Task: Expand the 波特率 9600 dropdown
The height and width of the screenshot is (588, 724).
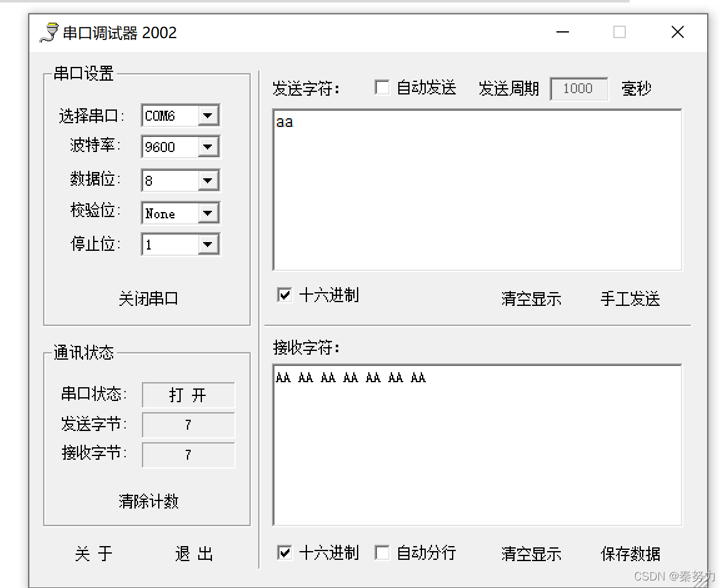Action: 208,147
